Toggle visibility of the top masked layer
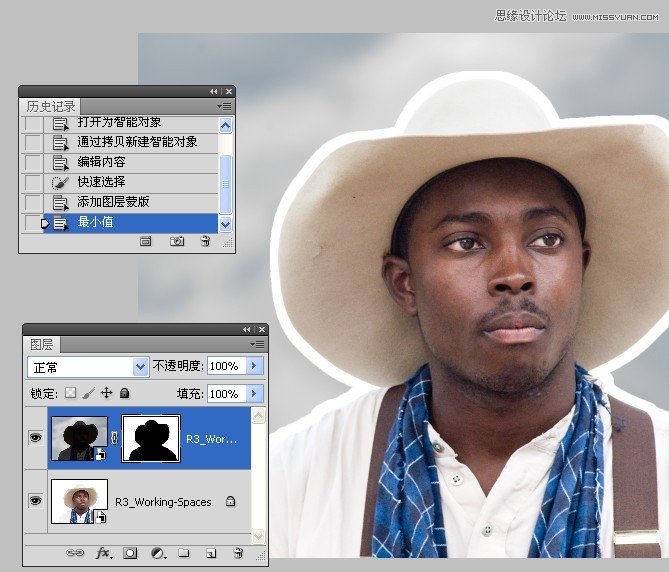This screenshot has width=669, height=572. pos(35,438)
